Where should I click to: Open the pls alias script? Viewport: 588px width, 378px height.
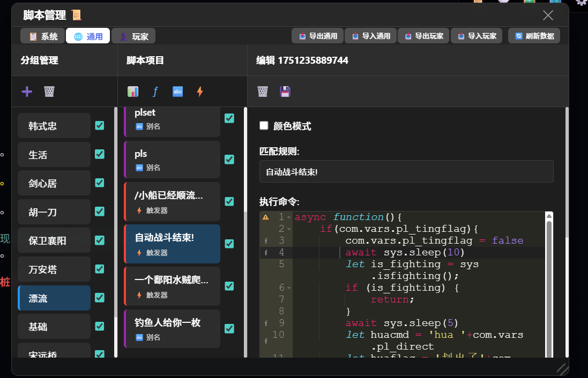click(x=172, y=160)
